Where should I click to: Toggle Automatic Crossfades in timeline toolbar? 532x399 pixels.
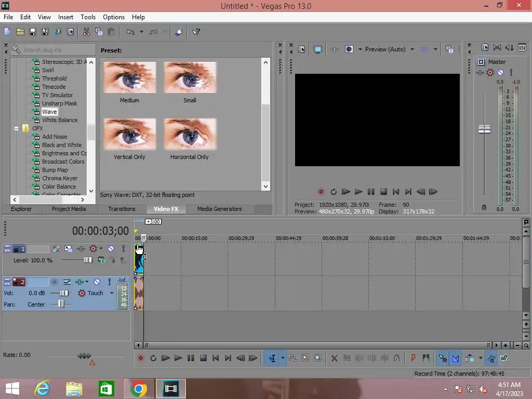pyautogui.click(x=456, y=358)
